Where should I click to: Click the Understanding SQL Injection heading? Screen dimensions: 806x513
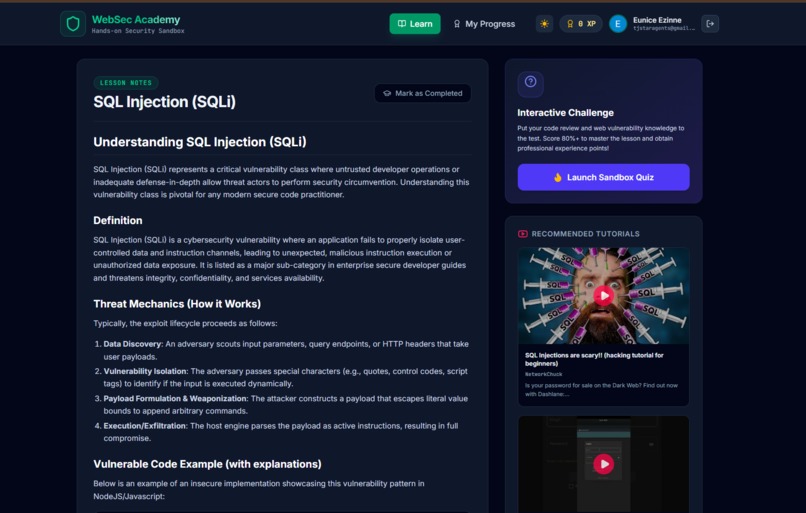coord(199,142)
